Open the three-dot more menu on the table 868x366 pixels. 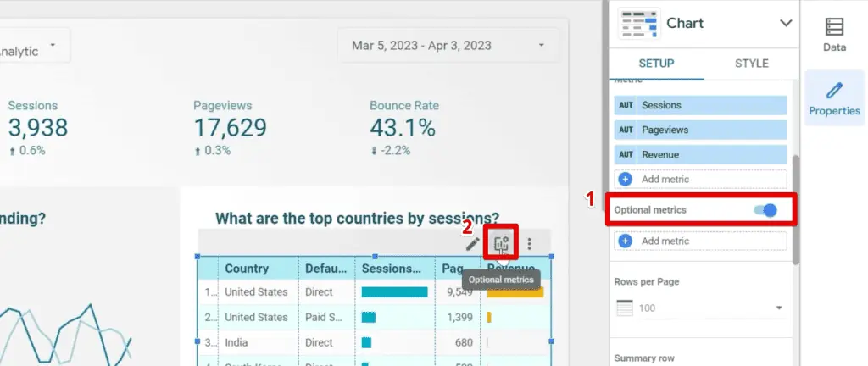pyautogui.click(x=530, y=244)
